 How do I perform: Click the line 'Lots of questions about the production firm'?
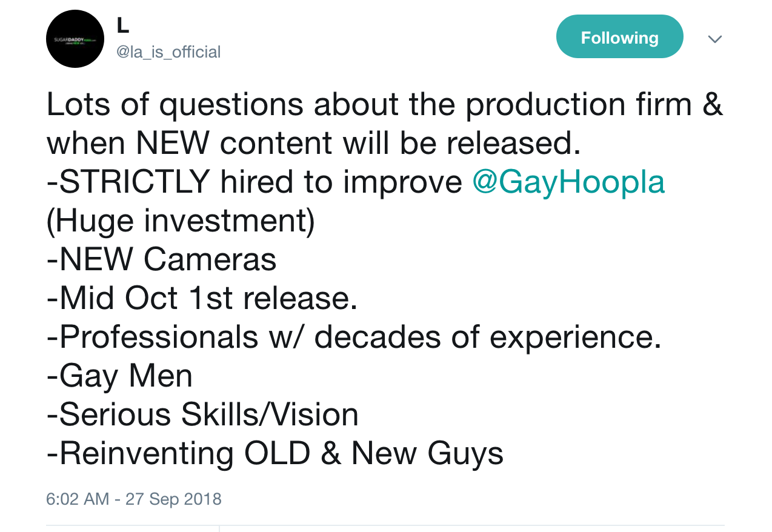(x=369, y=105)
